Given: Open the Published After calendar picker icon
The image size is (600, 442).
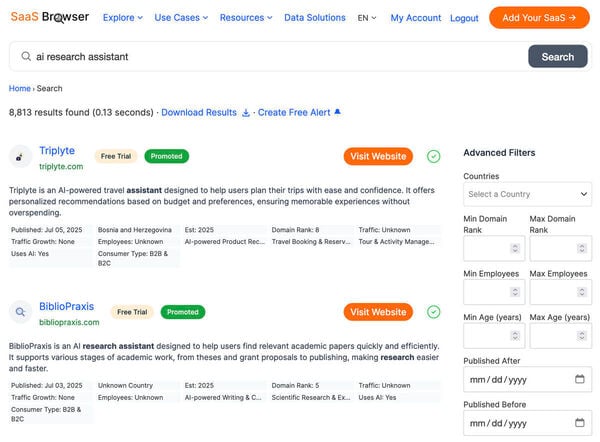Looking at the screenshot, I should click(x=580, y=379).
